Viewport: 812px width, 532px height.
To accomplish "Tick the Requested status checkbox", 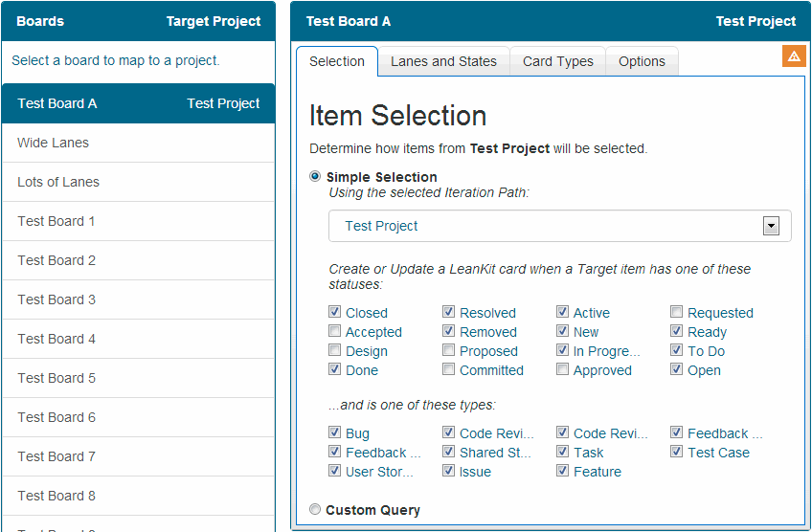I will [677, 312].
